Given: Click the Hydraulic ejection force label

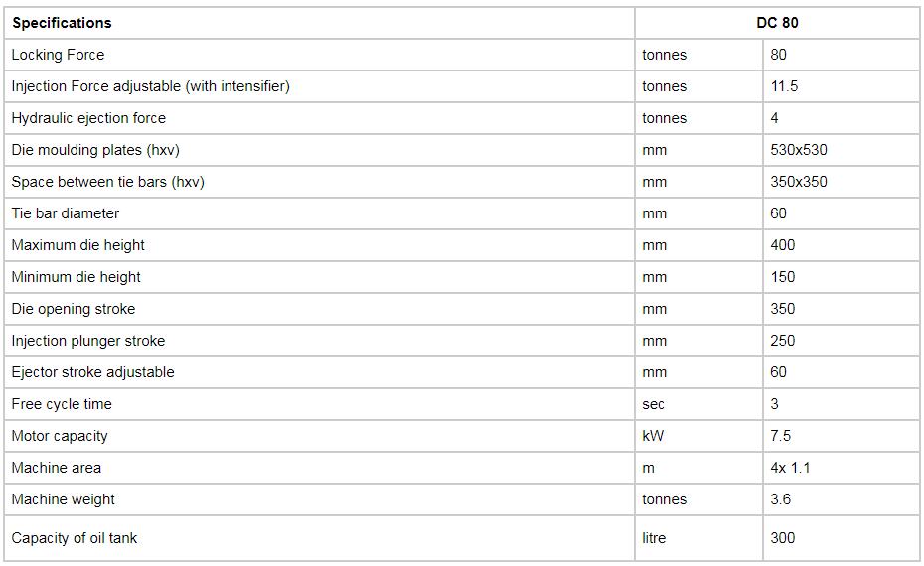Looking at the screenshot, I should coord(88,118).
